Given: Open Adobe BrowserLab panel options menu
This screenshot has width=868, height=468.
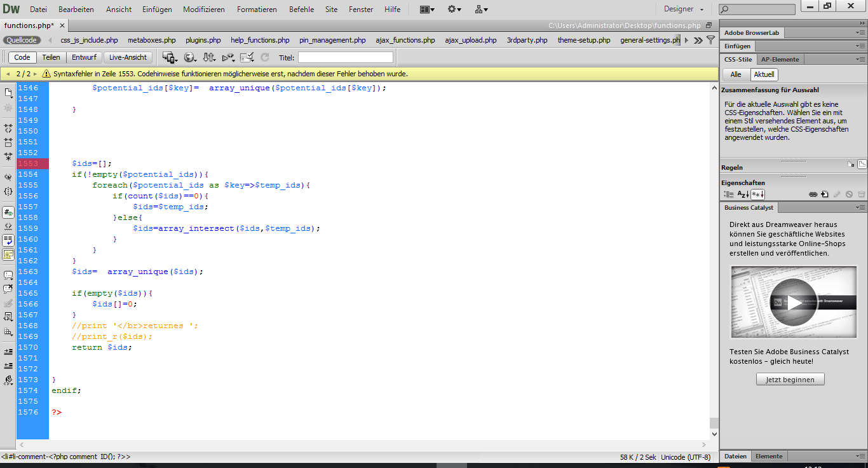Looking at the screenshot, I should (860, 32).
